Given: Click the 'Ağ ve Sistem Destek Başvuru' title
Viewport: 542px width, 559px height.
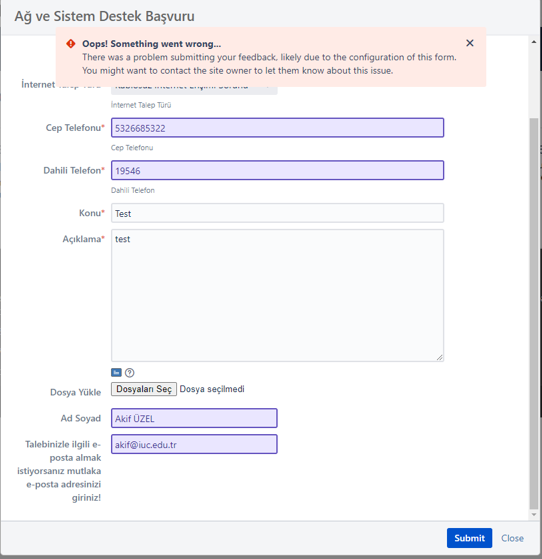Looking at the screenshot, I should pos(104,16).
